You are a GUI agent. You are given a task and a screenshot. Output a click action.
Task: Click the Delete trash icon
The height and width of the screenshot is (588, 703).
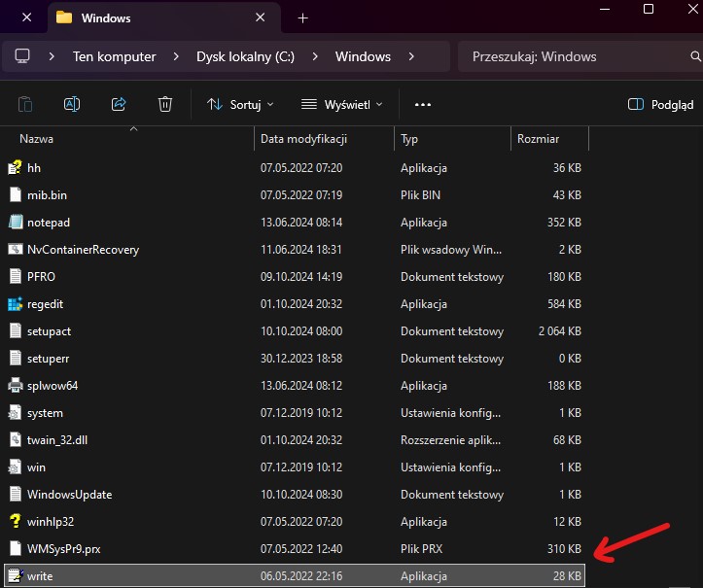coord(165,104)
